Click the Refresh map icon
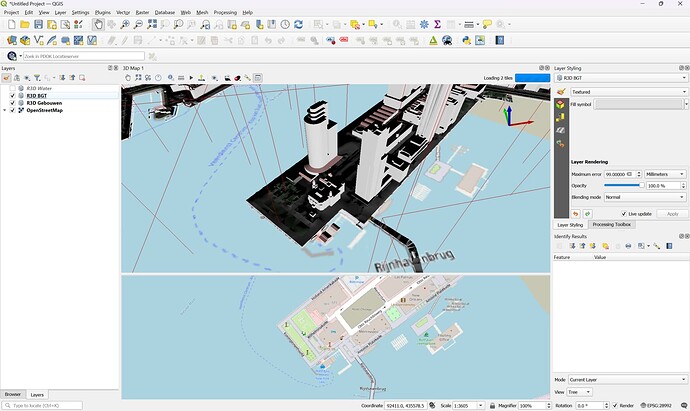 point(300,24)
